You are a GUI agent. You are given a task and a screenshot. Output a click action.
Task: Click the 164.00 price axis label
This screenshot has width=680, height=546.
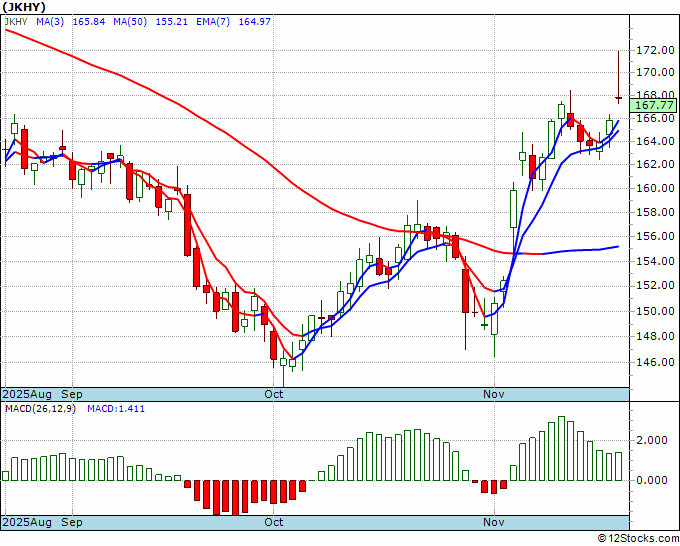[x=655, y=141]
